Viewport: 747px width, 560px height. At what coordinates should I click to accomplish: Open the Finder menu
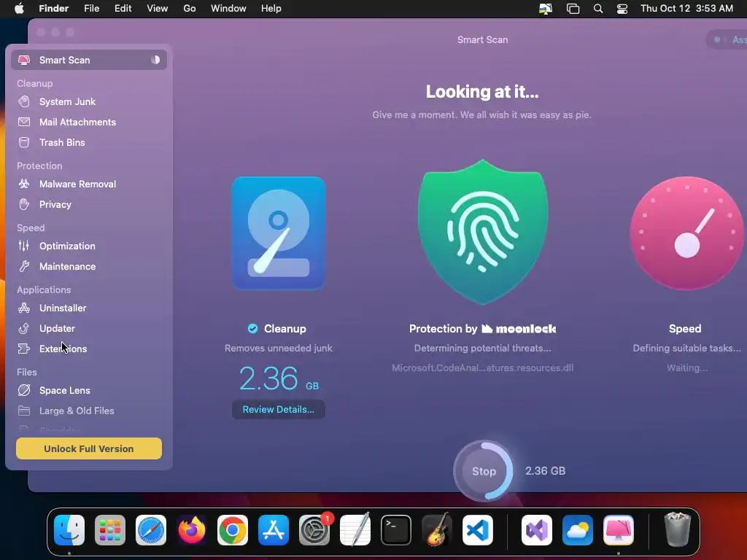pyautogui.click(x=53, y=9)
